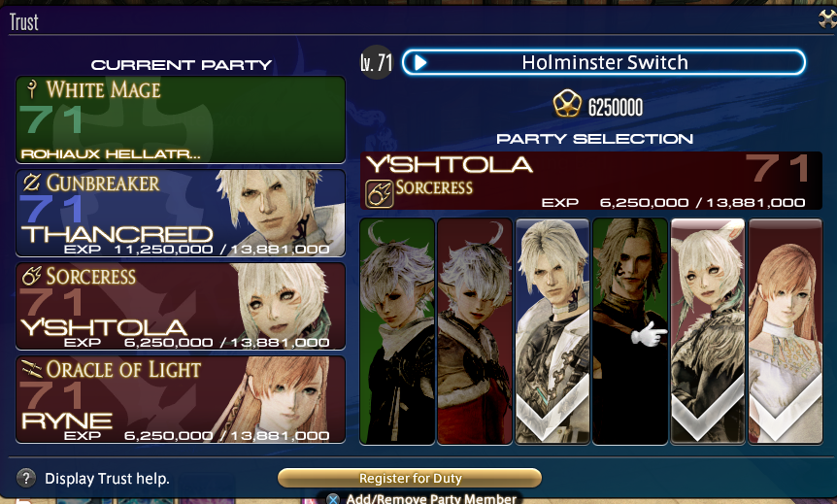Click the EXP crest icon beside 6250000
837x504 pixels.
567,104
